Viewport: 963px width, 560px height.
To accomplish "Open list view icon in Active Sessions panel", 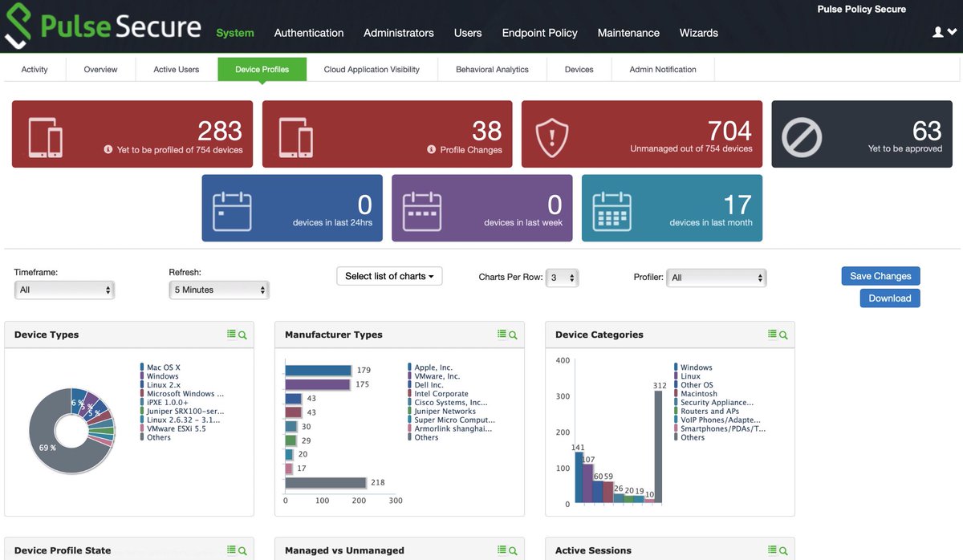I will pos(772,550).
